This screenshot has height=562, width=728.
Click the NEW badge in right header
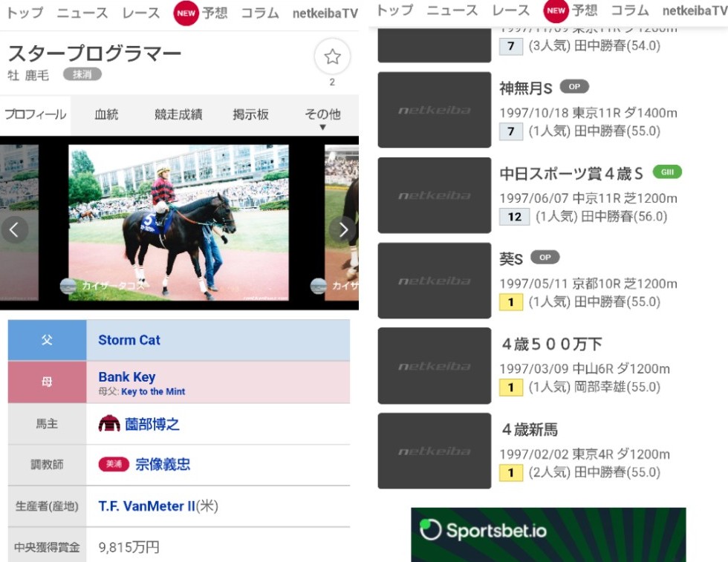point(556,11)
